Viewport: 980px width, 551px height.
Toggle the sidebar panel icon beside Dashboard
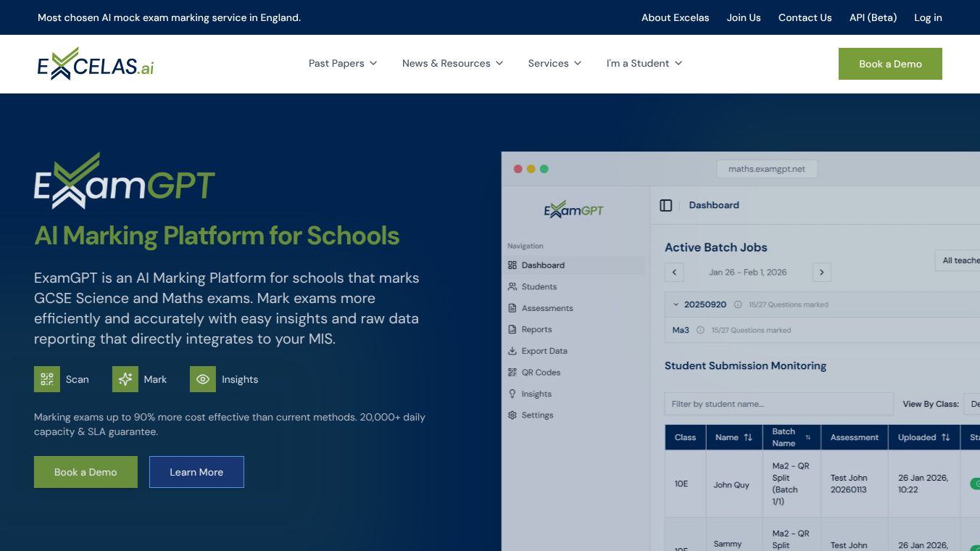[x=666, y=205]
